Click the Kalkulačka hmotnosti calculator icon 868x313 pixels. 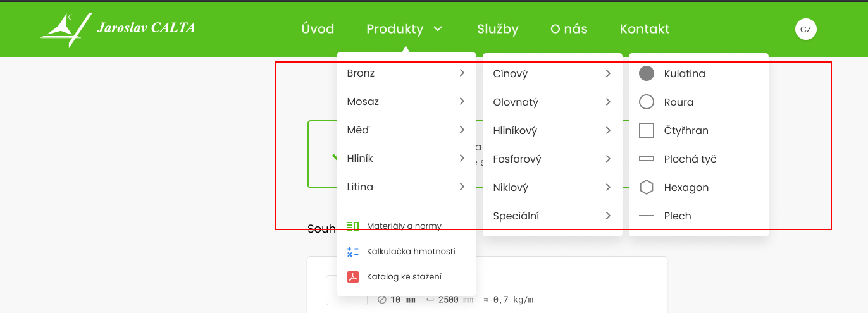(353, 251)
